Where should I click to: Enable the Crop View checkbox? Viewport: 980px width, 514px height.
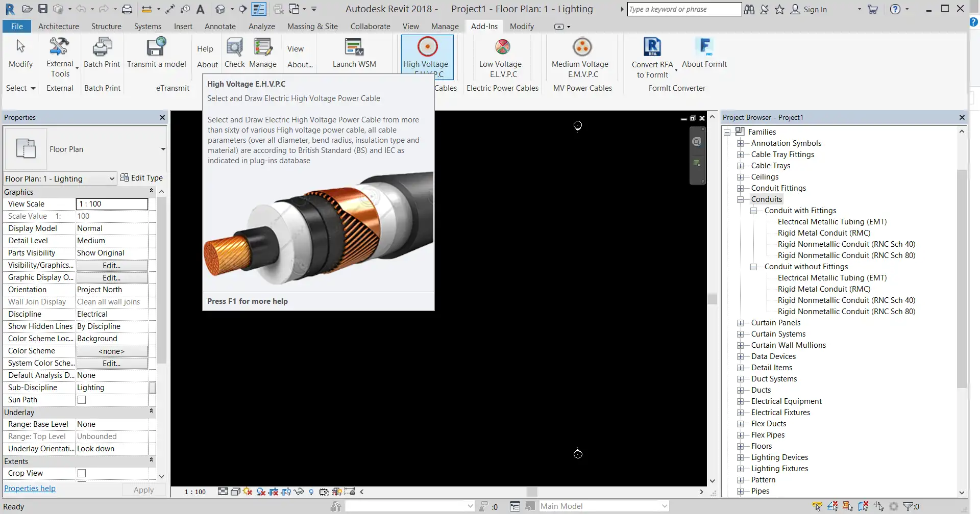[x=82, y=473]
